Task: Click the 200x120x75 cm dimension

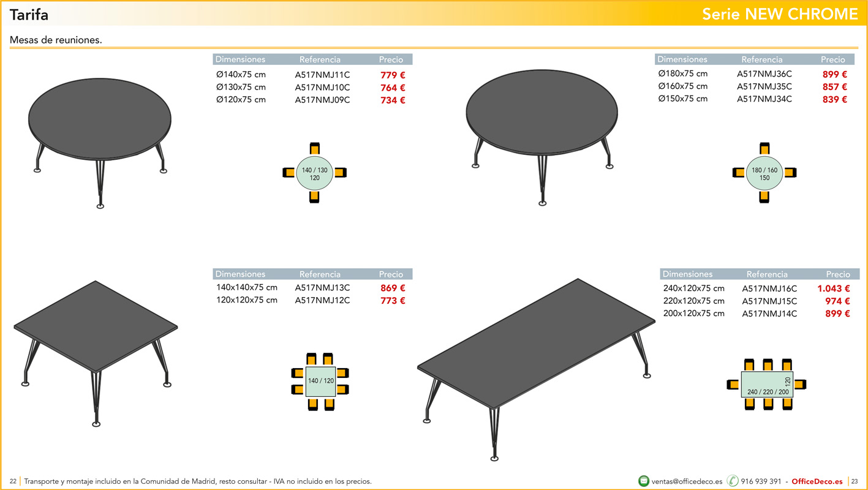Action: coord(694,314)
